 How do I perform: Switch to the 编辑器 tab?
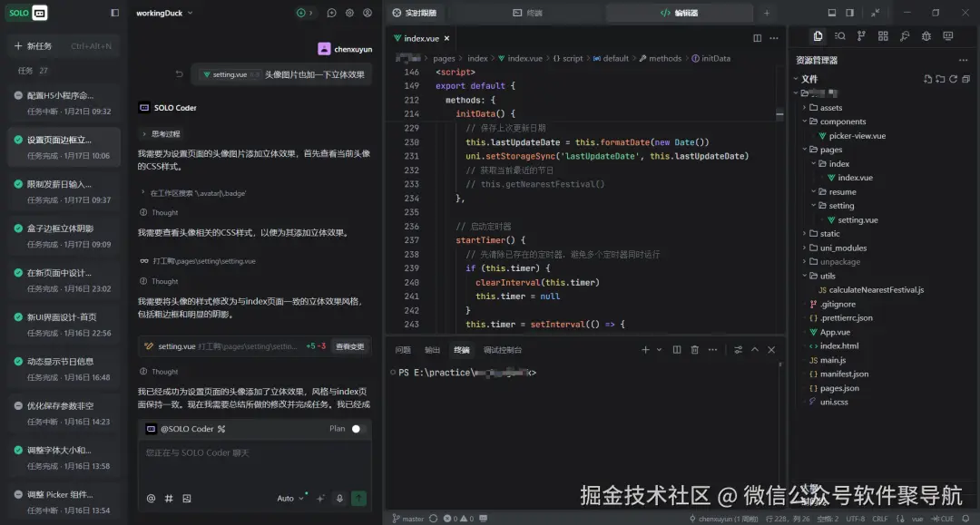click(680, 13)
